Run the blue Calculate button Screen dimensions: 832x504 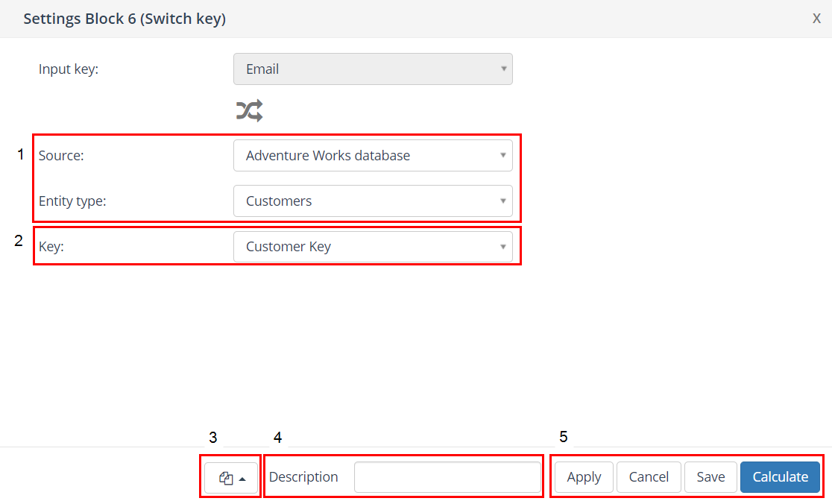tap(780, 477)
